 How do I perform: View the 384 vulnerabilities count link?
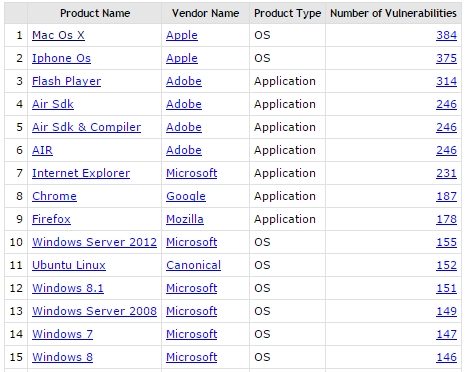[x=446, y=35]
